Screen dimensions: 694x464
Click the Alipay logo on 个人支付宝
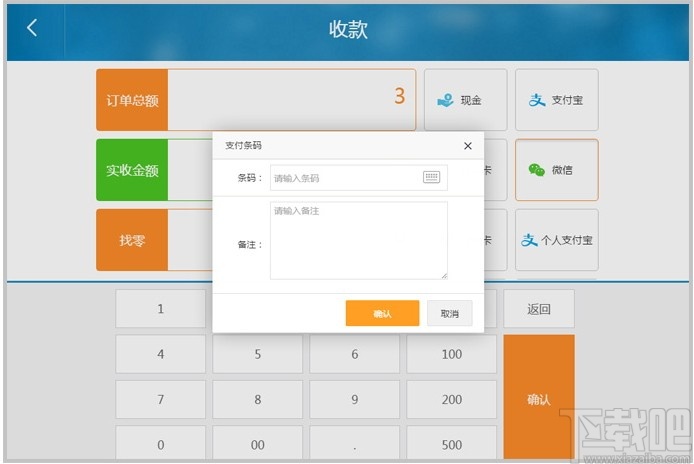coord(529,240)
